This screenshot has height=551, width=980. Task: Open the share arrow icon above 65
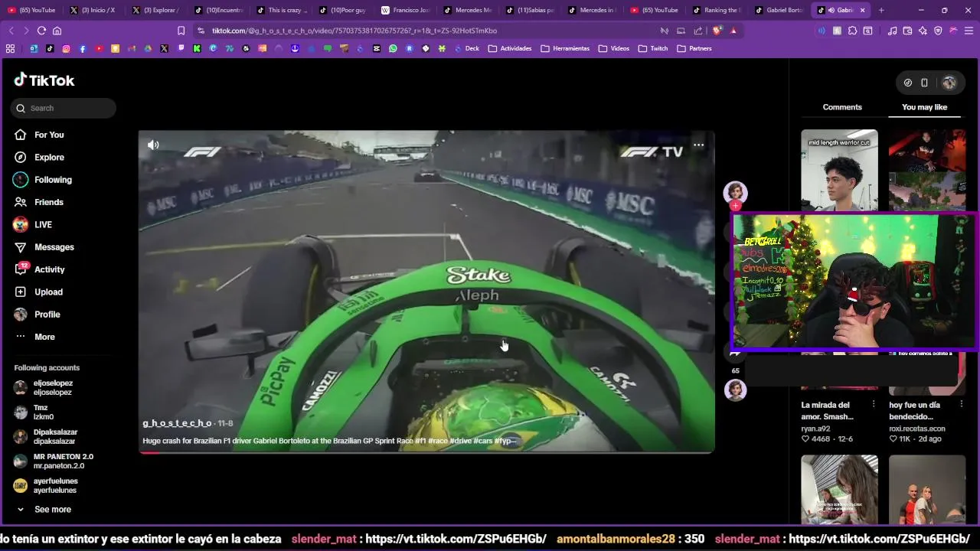[x=735, y=353]
